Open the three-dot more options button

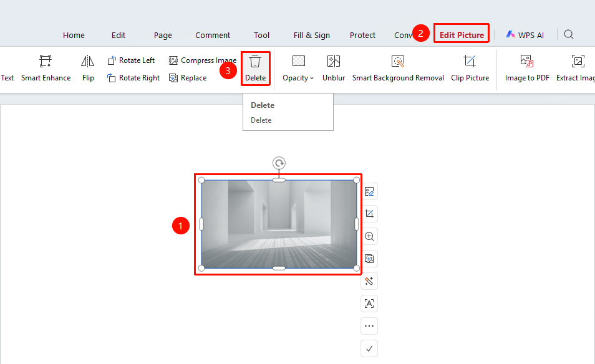coord(369,326)
